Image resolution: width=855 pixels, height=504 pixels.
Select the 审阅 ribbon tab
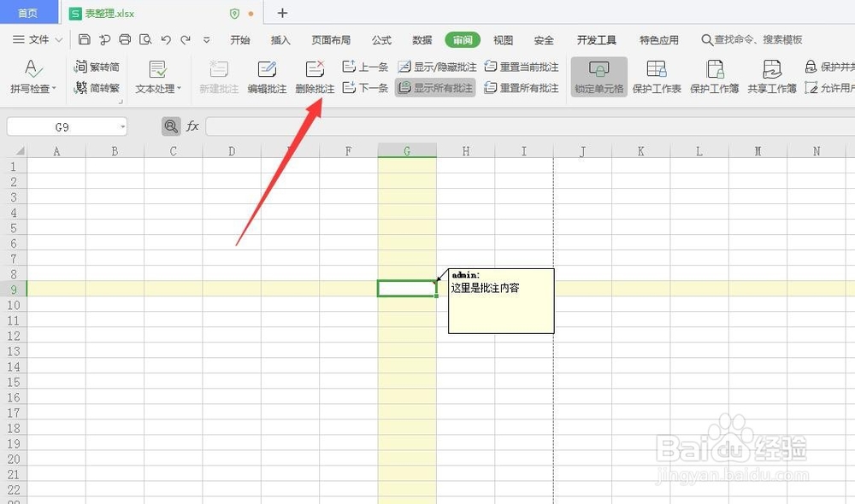click(463, 40)
